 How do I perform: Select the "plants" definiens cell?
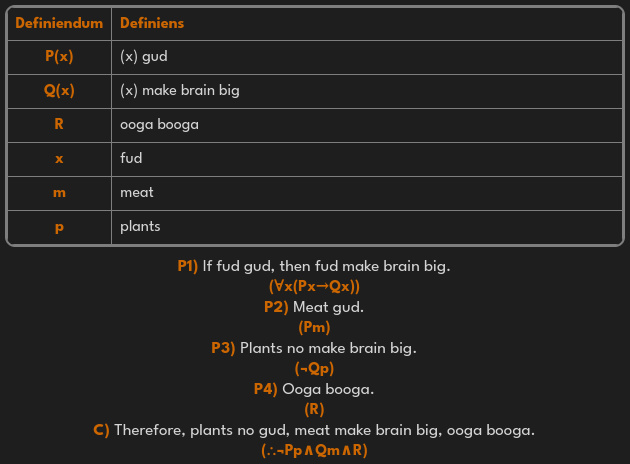[140, 226]
